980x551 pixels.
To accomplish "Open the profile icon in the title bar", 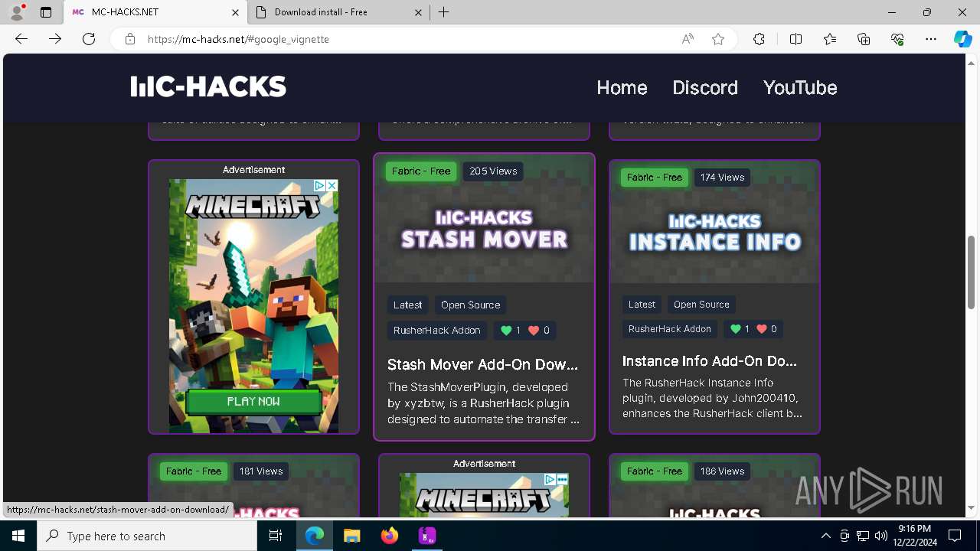I will click(x=17, y=12).
